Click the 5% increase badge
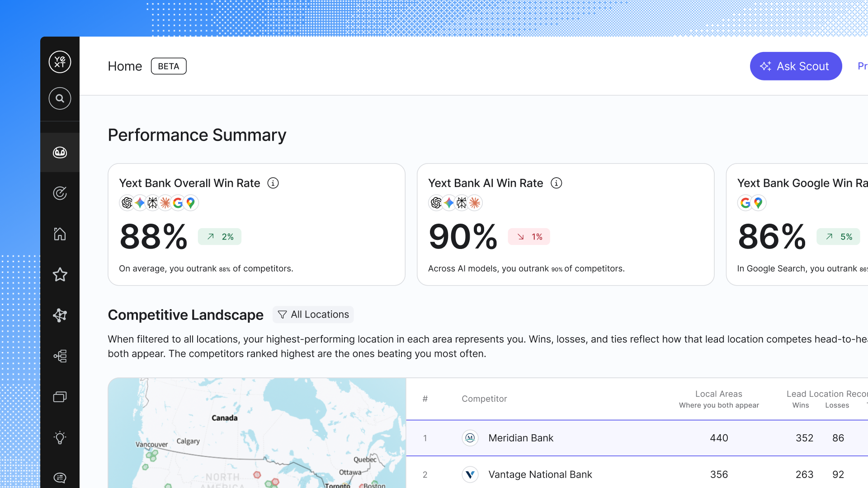The image size is (868, 488). (839, 237)
